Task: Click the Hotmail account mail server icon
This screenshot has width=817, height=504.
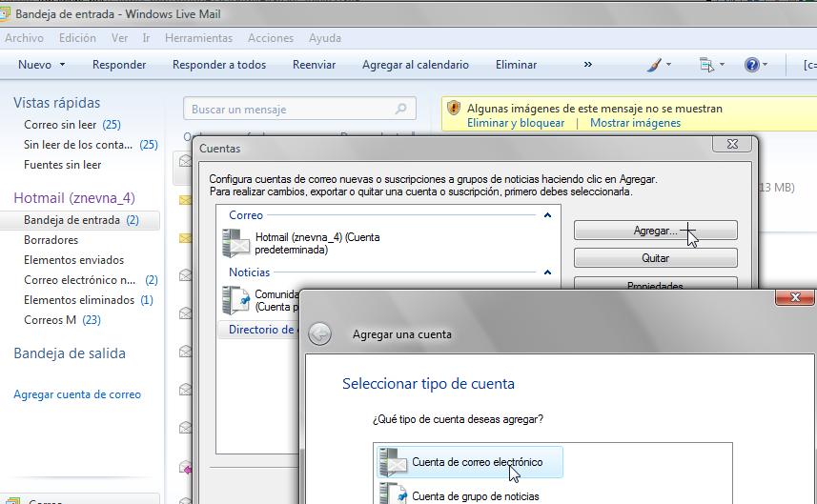Action: 235,243
